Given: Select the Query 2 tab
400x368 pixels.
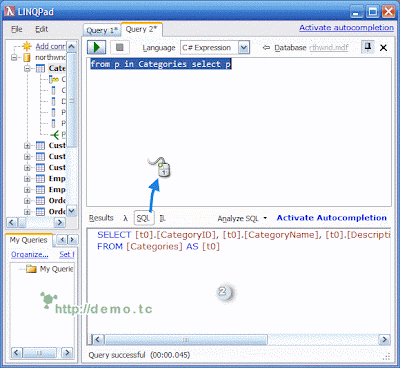Looking at the screenshot, I should coord(141,29).
